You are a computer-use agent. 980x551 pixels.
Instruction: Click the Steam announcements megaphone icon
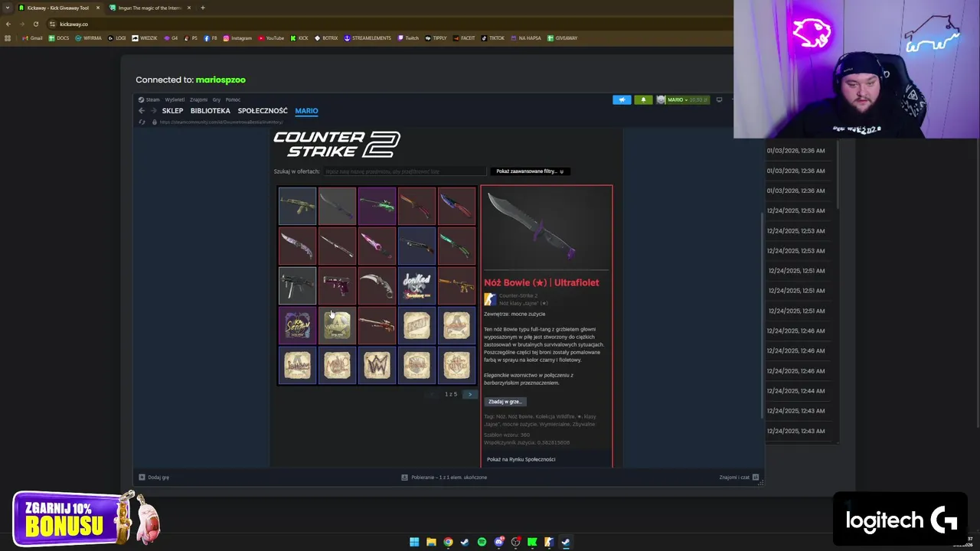point(622,99)
